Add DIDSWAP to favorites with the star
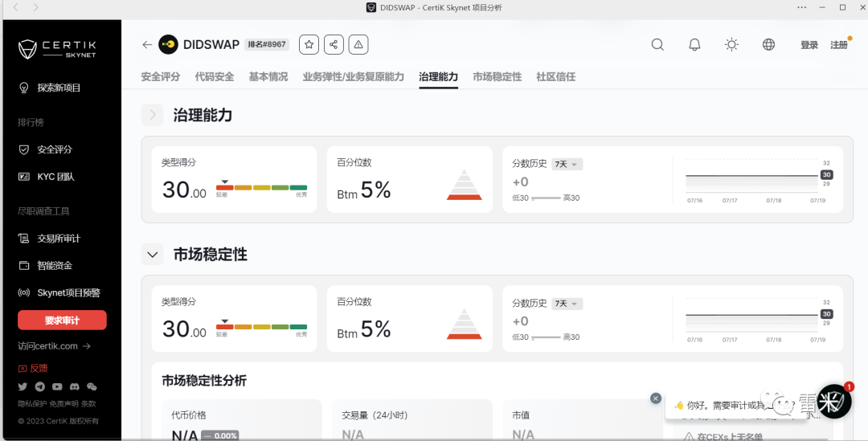Viewport: 868px width, 441px height. click(x=309, y=44)
